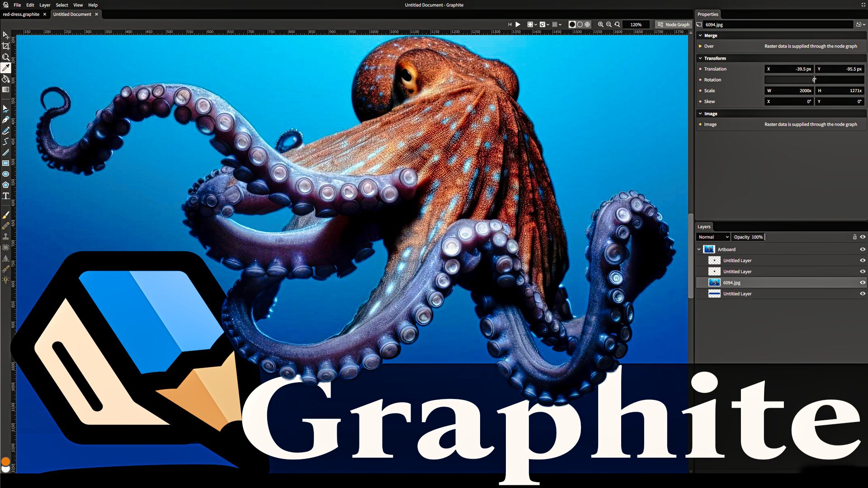Click the lock icon beside the Opacity field
This screenshot has height=488, width=868.
tap(855, 237)
